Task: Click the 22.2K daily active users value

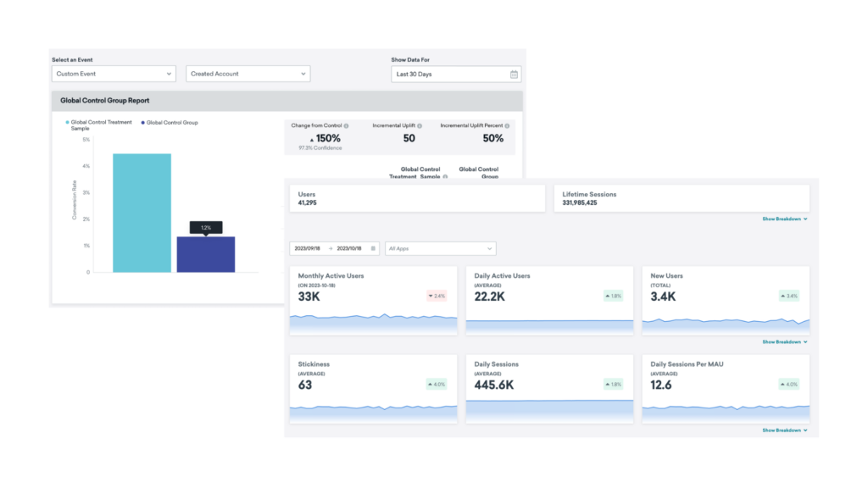Action: tap(489, 297)
